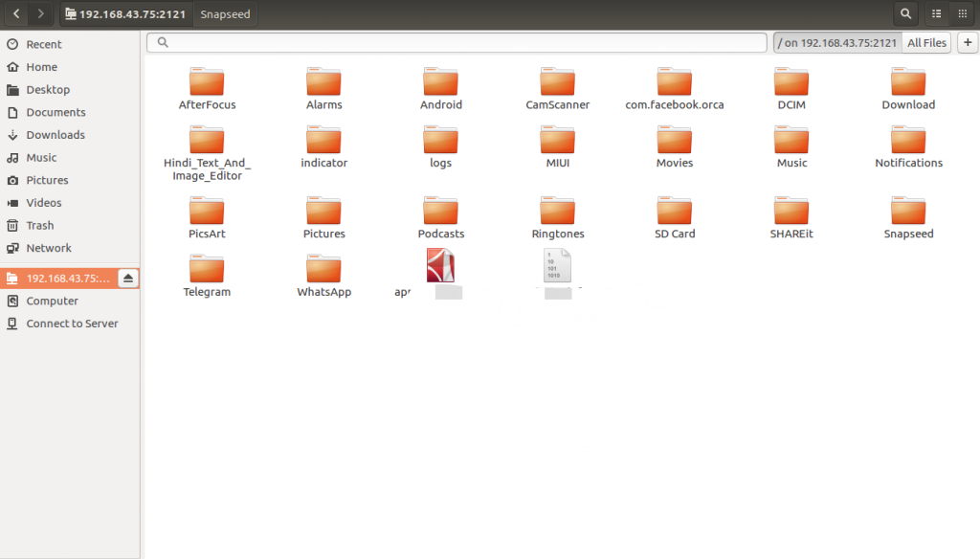The image size is (980, 559).
Task: Open the MIUI folder
Action: point(558,147)
